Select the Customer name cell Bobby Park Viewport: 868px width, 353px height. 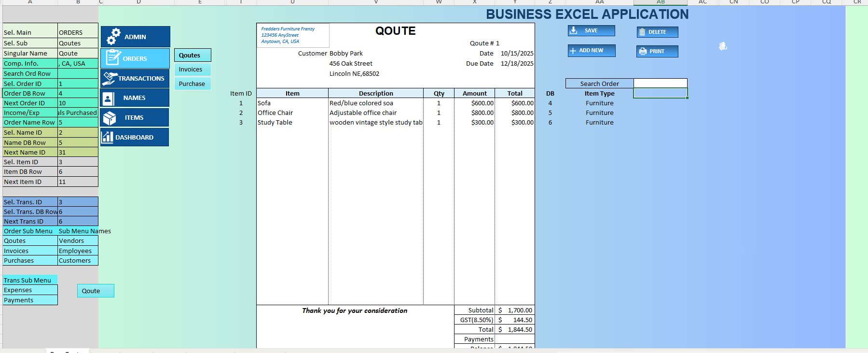346,54
